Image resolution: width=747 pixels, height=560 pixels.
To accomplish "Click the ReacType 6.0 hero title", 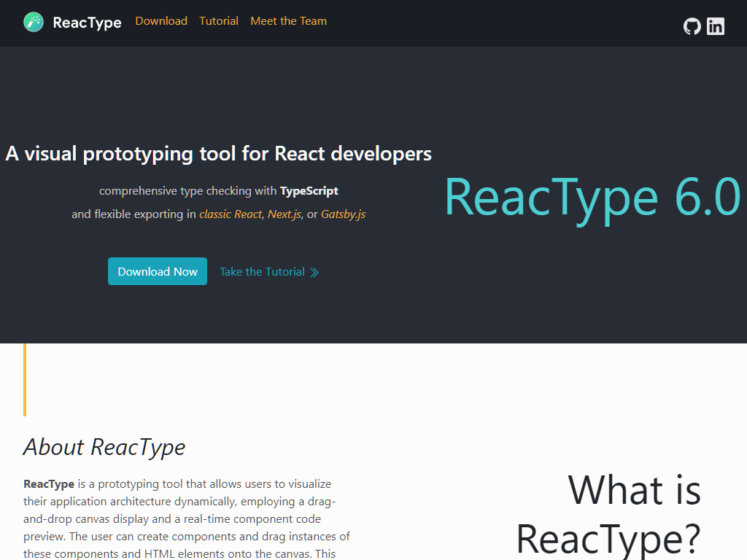I will tap(592, 197).
